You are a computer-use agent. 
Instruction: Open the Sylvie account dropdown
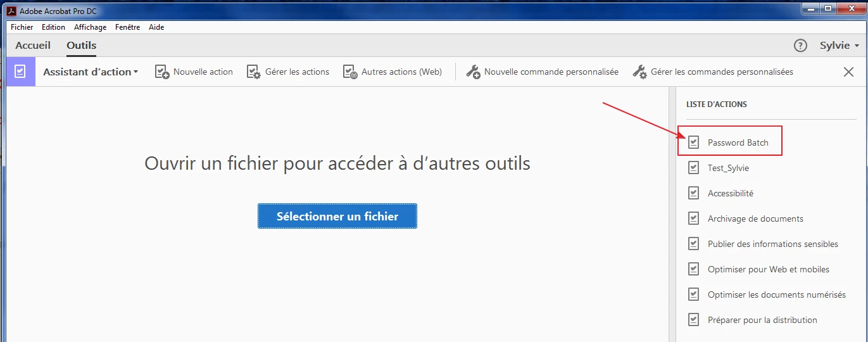840,46
